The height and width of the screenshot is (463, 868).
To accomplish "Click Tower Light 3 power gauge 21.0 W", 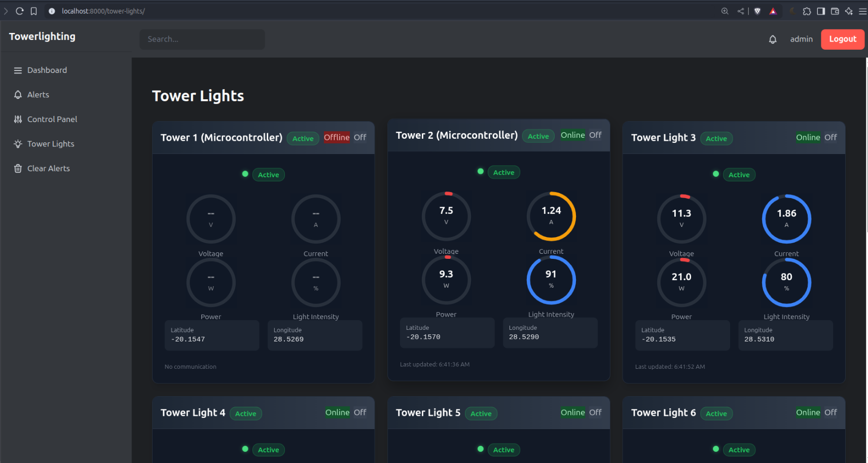I will 681,283.
